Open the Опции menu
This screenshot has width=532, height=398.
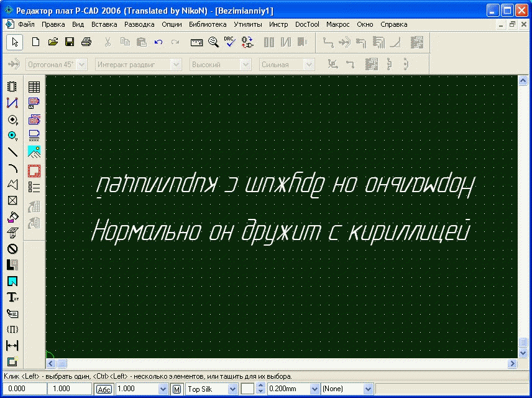tap(172, 24)
